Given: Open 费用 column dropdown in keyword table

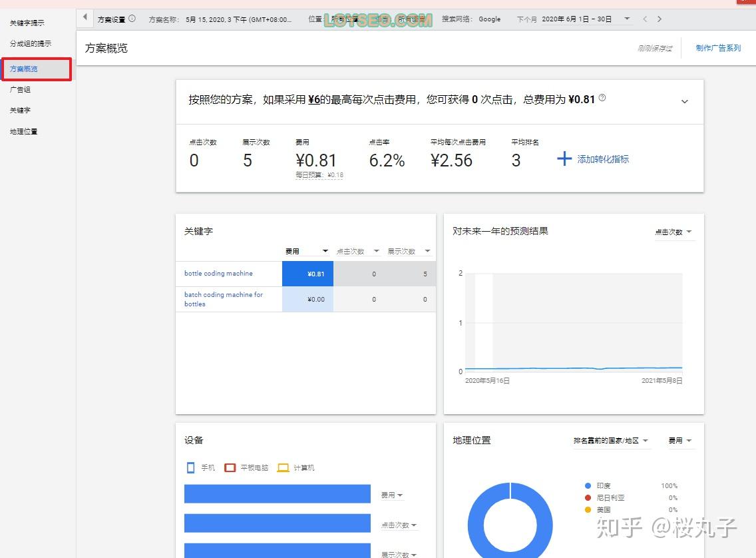Looking at the screenshot, I should [307, 251].
